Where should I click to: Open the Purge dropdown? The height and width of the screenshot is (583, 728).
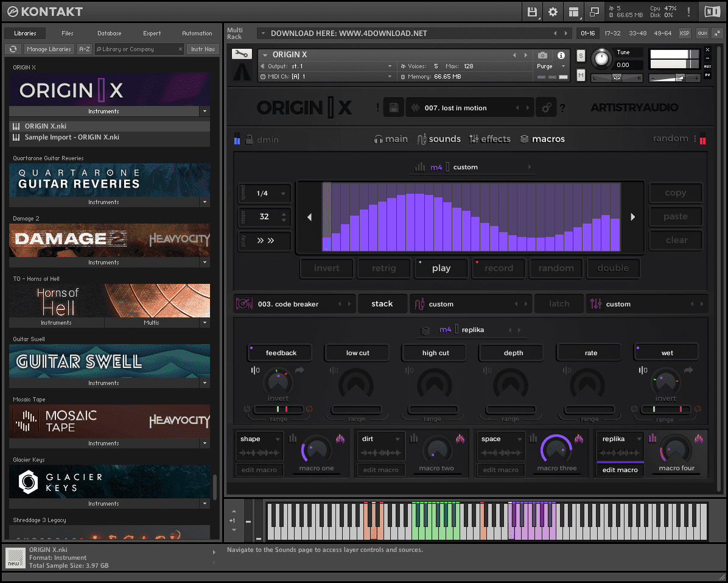(551, 66)
